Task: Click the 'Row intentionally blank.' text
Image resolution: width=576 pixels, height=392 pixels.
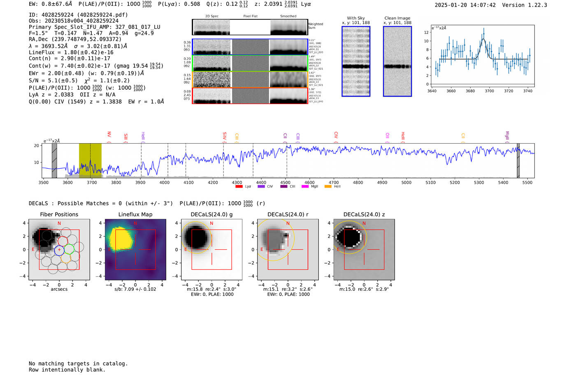Action: pyautogui.click(x=67, y=370)
